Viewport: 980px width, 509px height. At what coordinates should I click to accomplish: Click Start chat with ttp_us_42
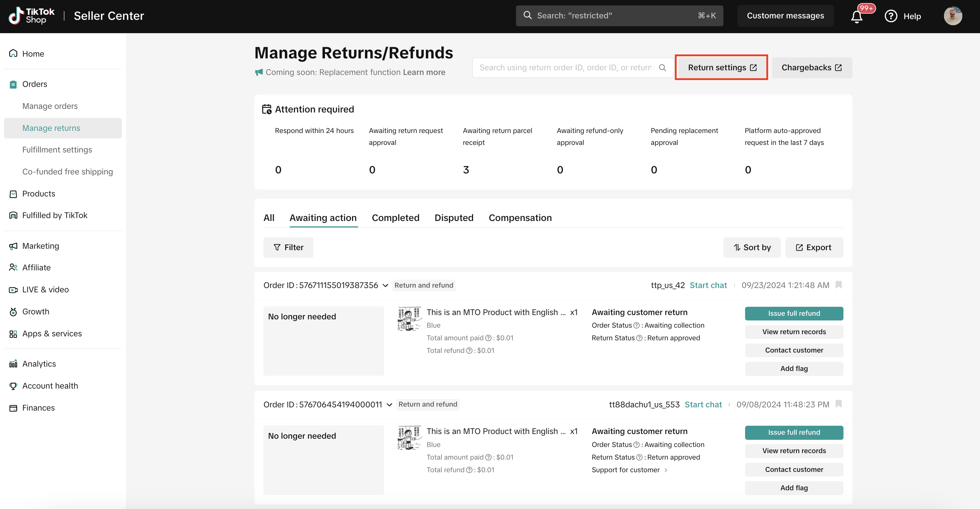(708, 285)
